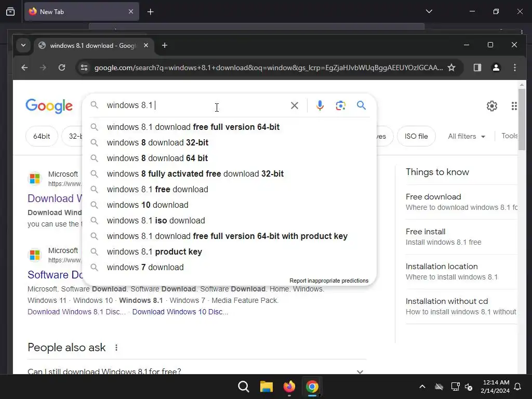Open Google quick settings gear
The width and height of the screenshot is (532, 399).
(492, 106)
